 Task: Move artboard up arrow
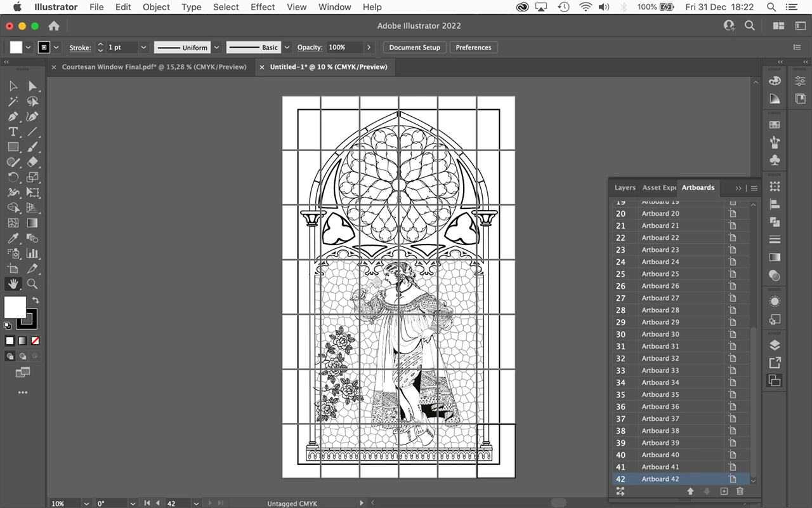pos(691,491)
